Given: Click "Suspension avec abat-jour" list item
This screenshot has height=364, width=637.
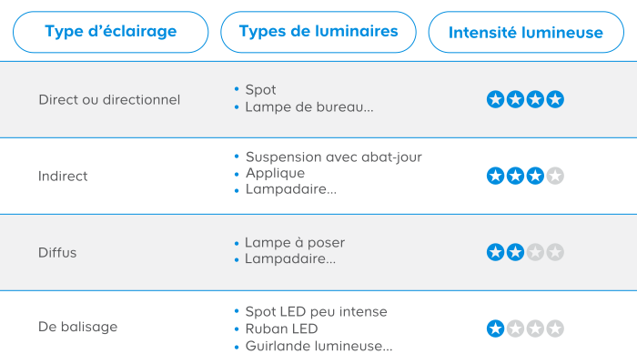Looking at the screenshot, I should click(334, 157).
